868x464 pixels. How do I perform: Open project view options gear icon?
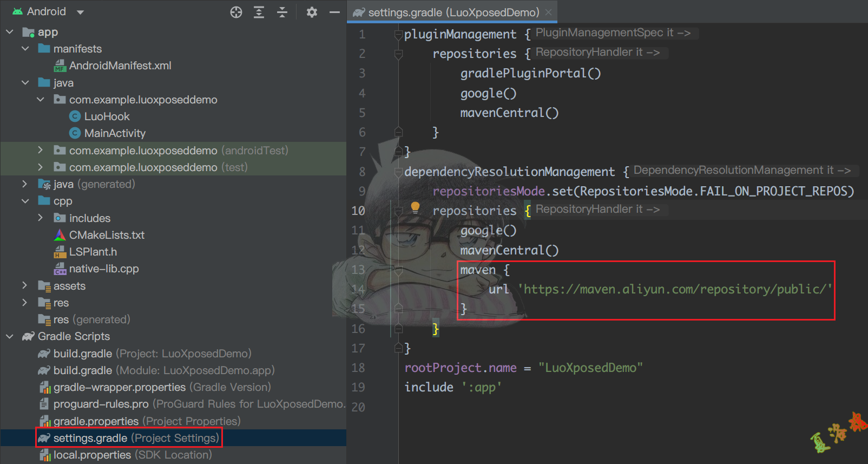(x=312, y=12)
